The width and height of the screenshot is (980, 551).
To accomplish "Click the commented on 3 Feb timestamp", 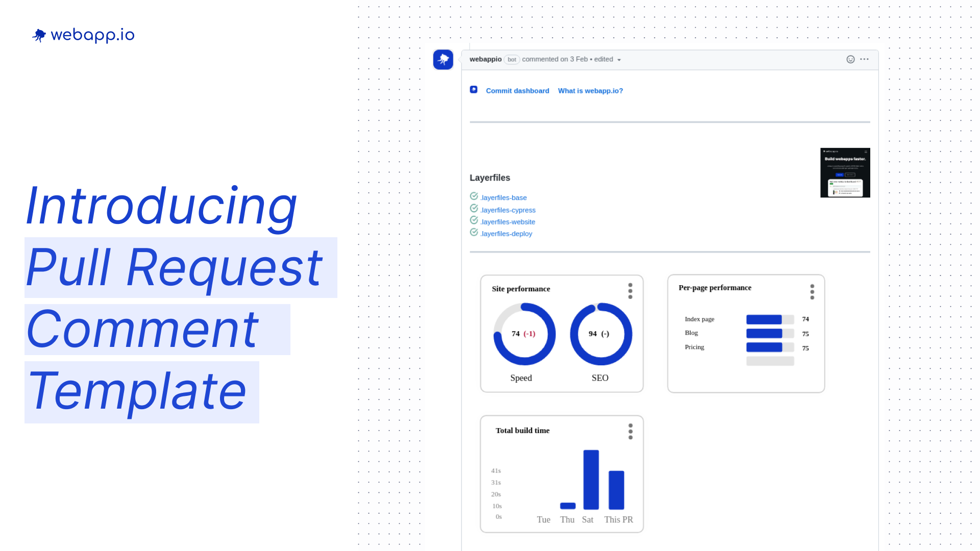I will (x=555, y=59).
